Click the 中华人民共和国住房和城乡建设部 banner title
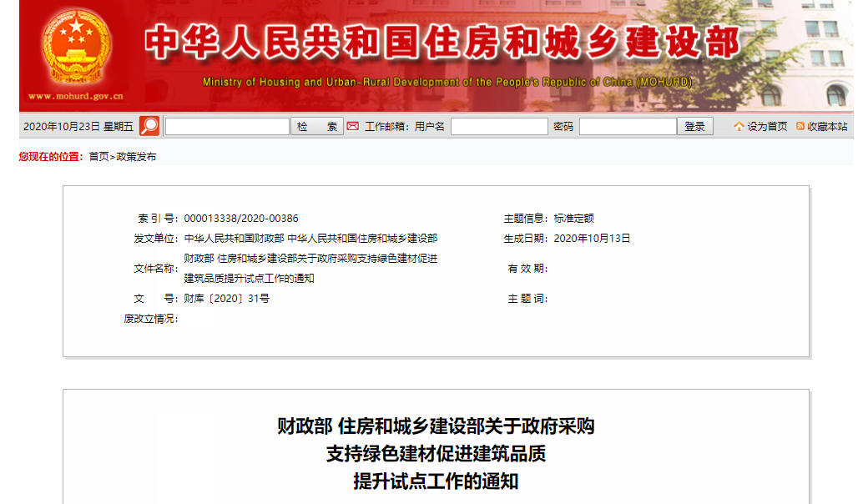This screenshot has width=868, height=504. [x=442, y=43]
